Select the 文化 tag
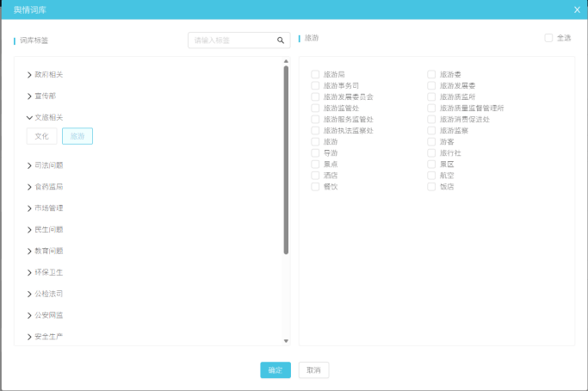 pos(42,136)
